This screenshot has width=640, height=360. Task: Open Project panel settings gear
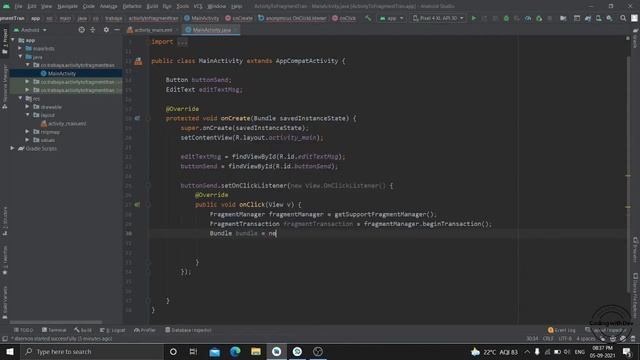click(106, 30)
